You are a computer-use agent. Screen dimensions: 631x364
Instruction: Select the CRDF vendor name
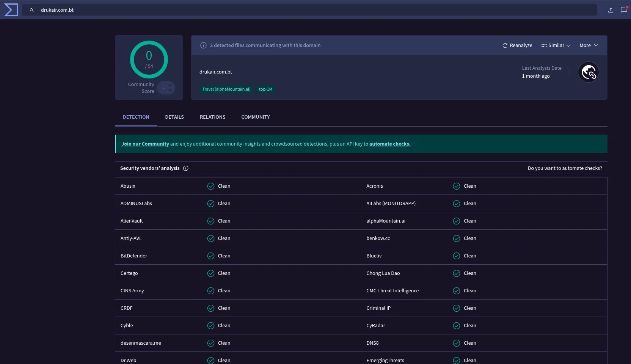click(127, 308)
